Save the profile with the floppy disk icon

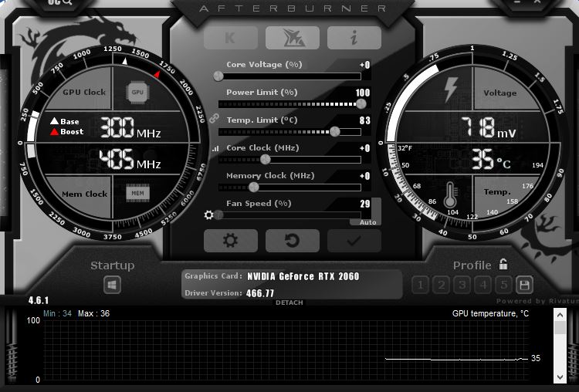pos(524,285)
